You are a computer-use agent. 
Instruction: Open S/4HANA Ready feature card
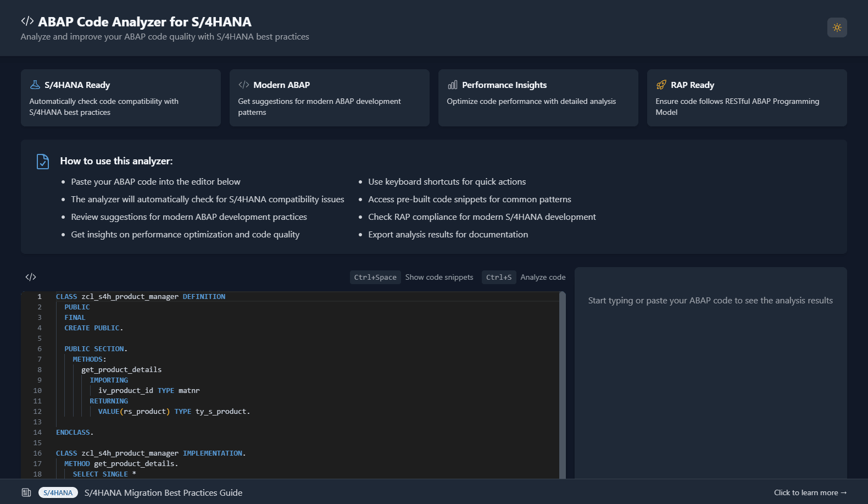(121, 98)
